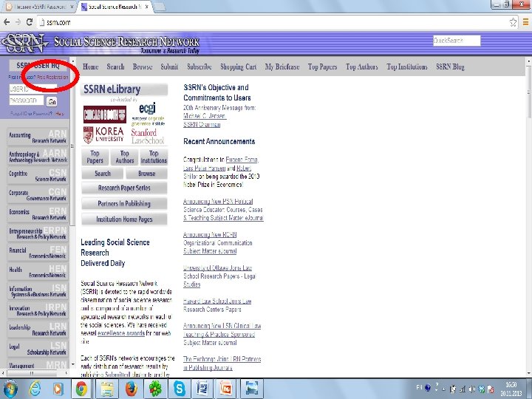The width and height of the screenshot is (532, 399).
Task: Click the browser Forward arrow
Action: pos(18,22)
